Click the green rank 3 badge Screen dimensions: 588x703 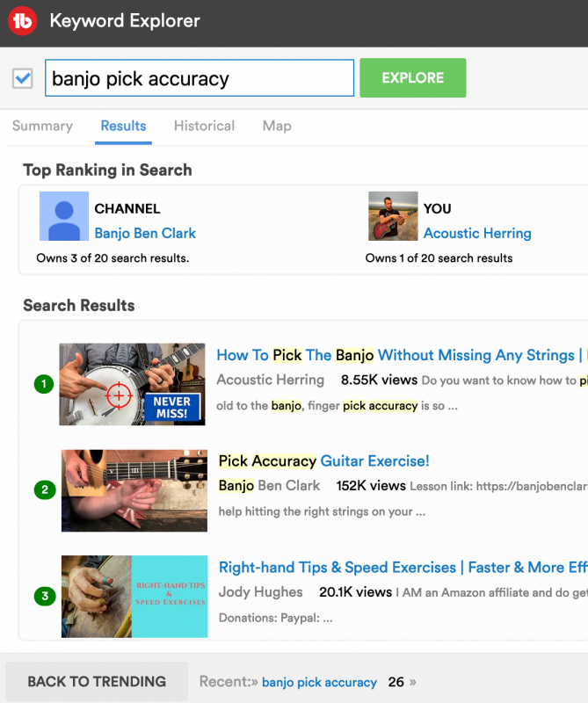pyautogui.click(x=45, y=597)
